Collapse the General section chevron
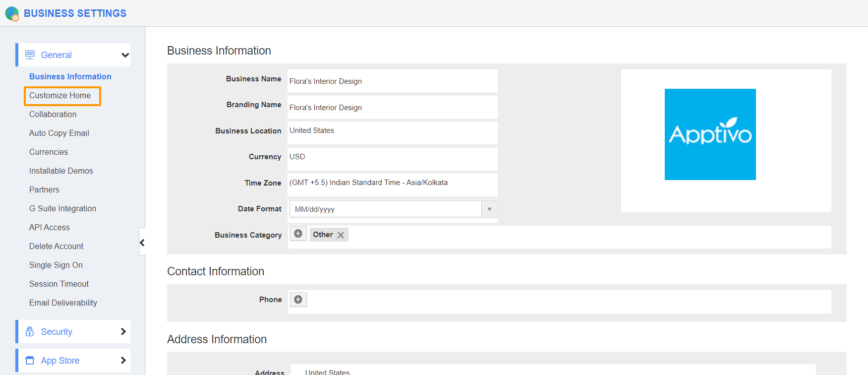 click(125, 55)
